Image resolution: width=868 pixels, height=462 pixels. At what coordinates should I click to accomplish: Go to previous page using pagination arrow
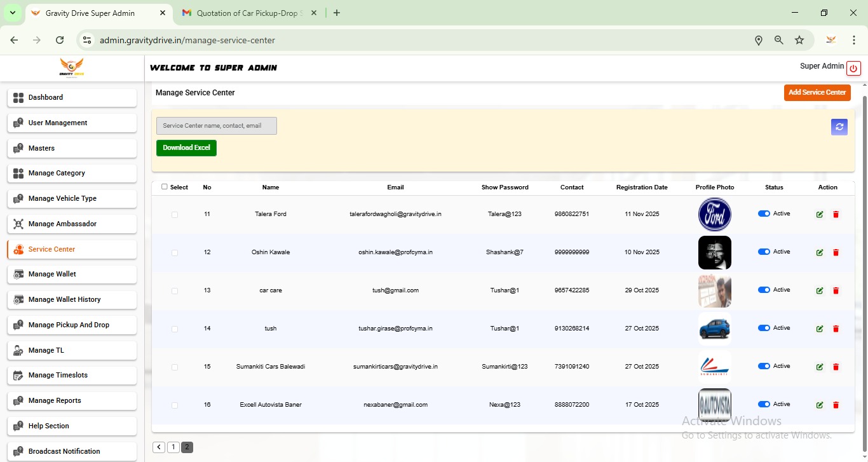pos(159,447)
